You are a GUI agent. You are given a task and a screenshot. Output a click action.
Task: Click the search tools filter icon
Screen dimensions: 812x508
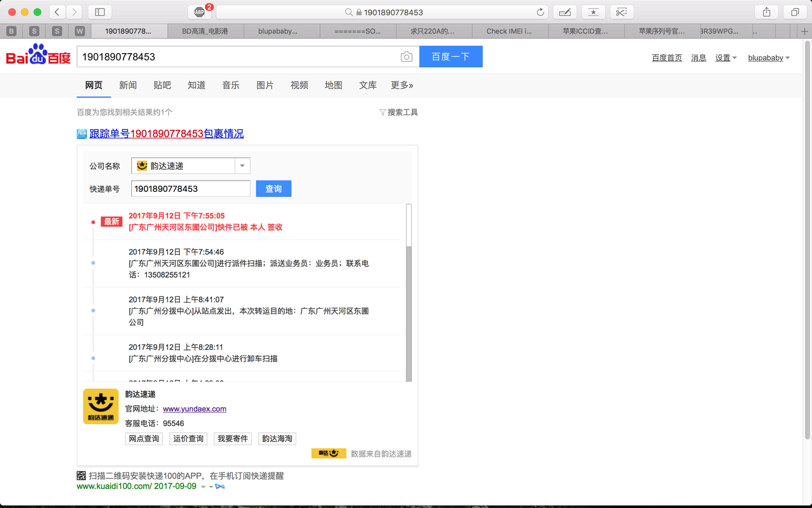coord(382,112)
